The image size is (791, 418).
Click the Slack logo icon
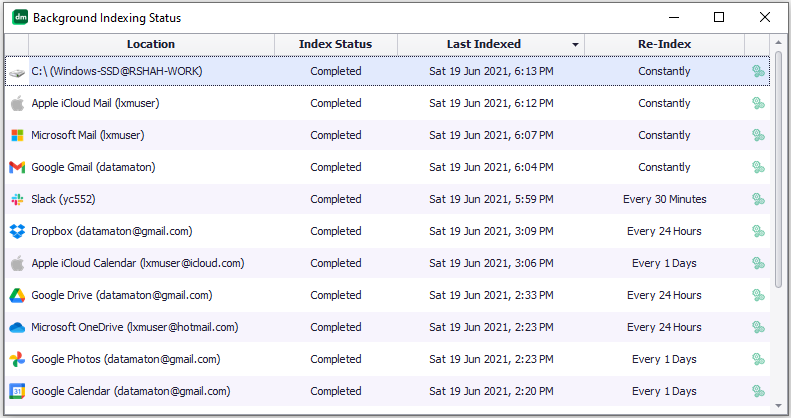(17, 199)
